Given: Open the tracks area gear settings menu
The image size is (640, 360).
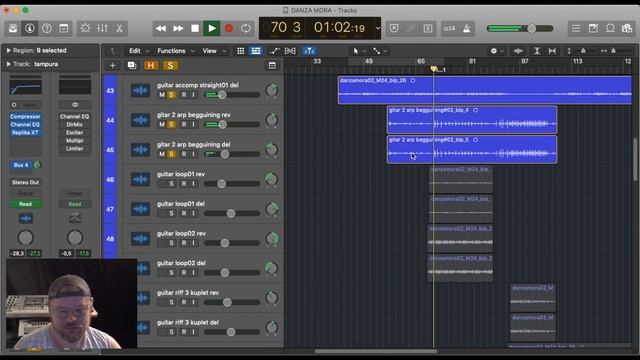Looking at the screenshot, I should pyautogui.click(x=497, y=51).
